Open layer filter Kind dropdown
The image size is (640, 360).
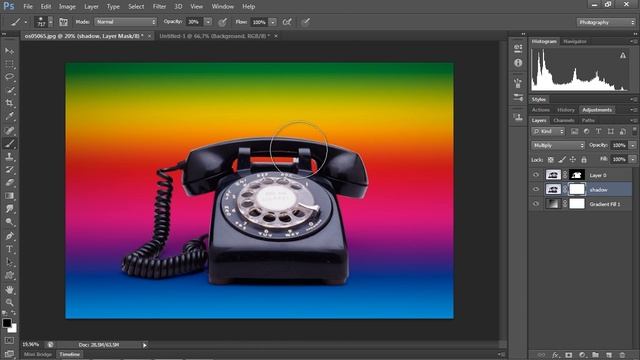click(548, 131)
